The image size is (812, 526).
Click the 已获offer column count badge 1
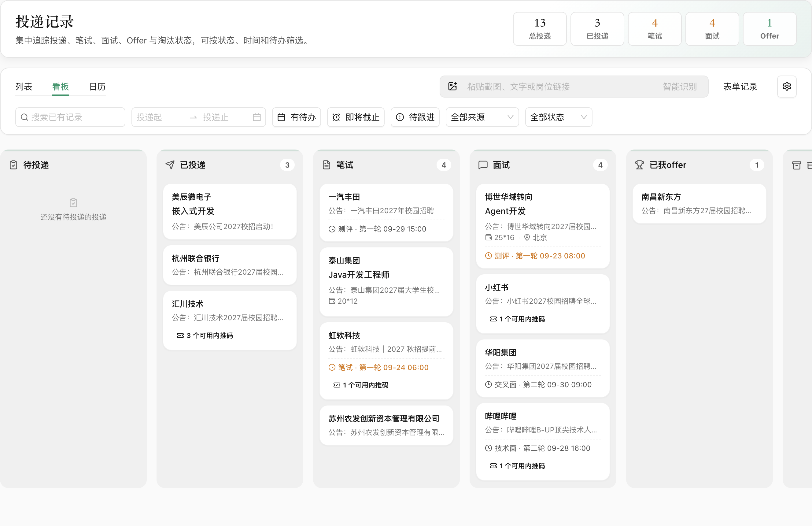pyautogui.click(x=757, y=165)
